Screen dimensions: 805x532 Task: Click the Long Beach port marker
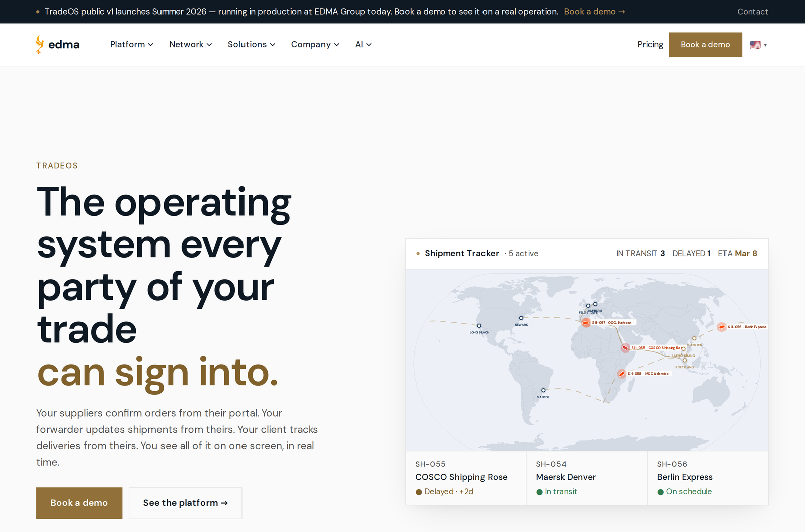tap(479, 326)
